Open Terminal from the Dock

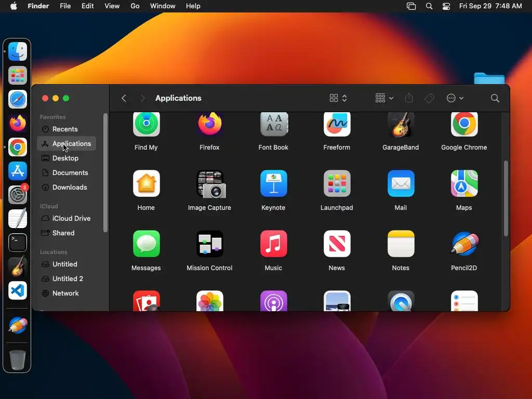point(18,243)
